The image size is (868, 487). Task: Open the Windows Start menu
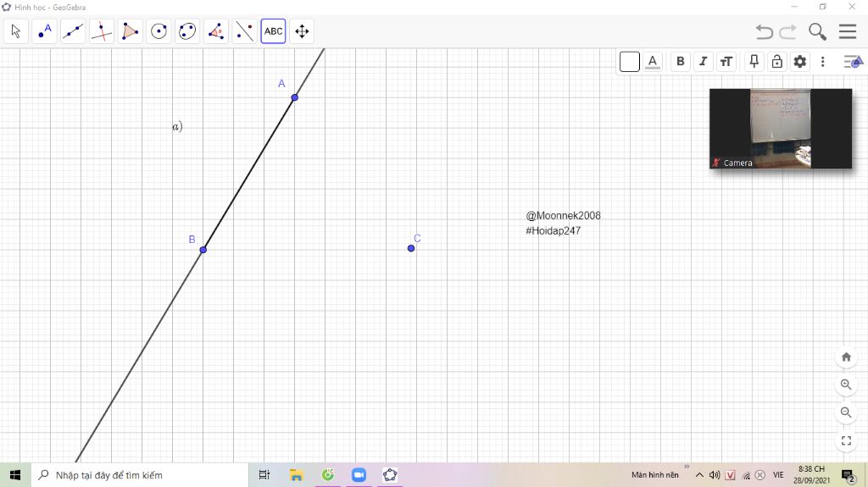point(15,475)
